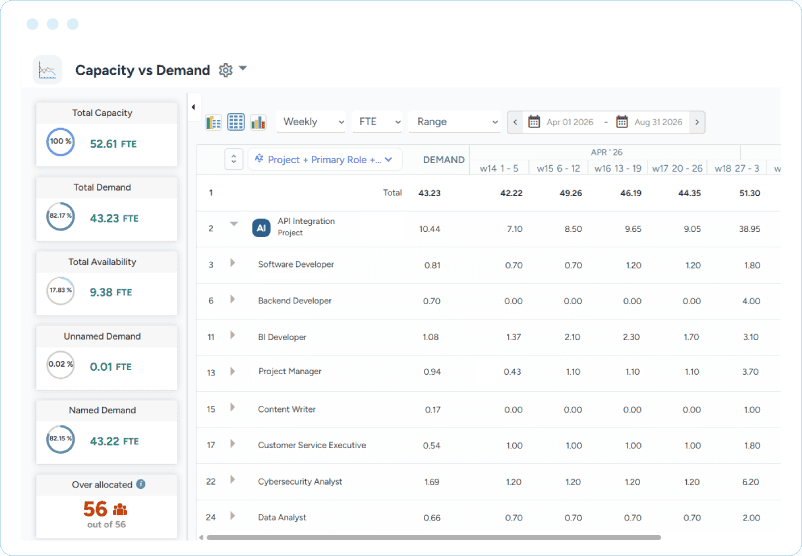Click the w17 20 - 26 column header

[x=677, y=168]
